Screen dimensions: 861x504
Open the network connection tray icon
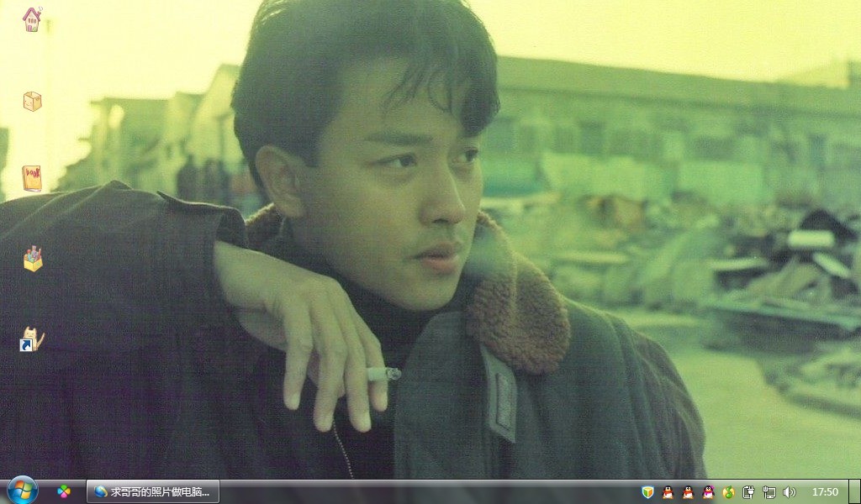pos(769,491)
